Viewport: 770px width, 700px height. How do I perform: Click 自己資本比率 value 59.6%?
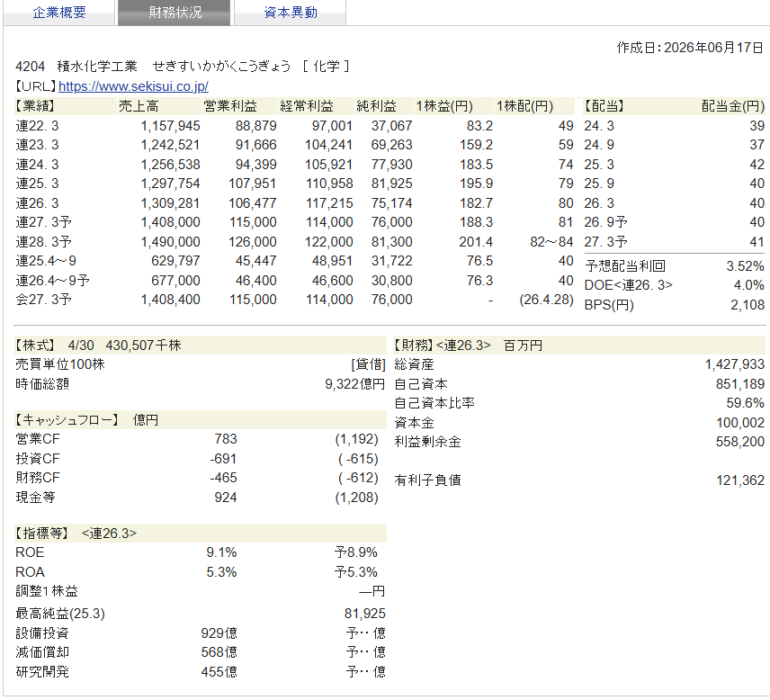tap(745, 403)
